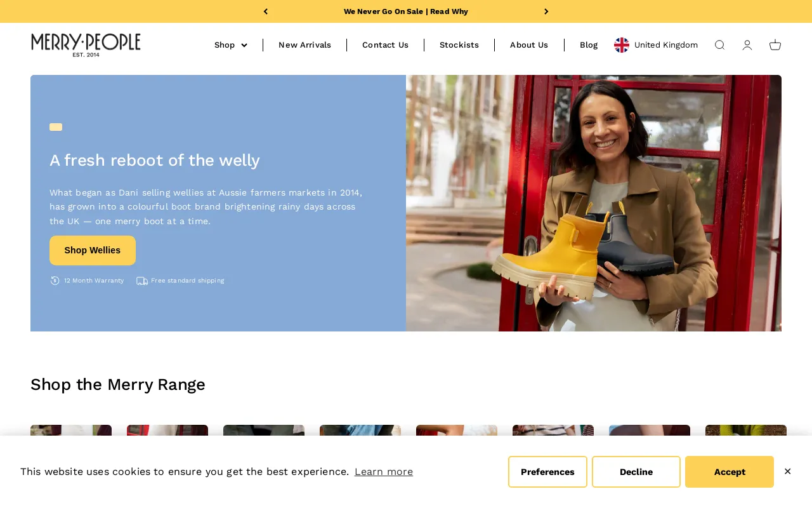This screenshot has width=812, height=508.
Task: Click the Shop Wellies button
Action: click(x=92, y=250)
